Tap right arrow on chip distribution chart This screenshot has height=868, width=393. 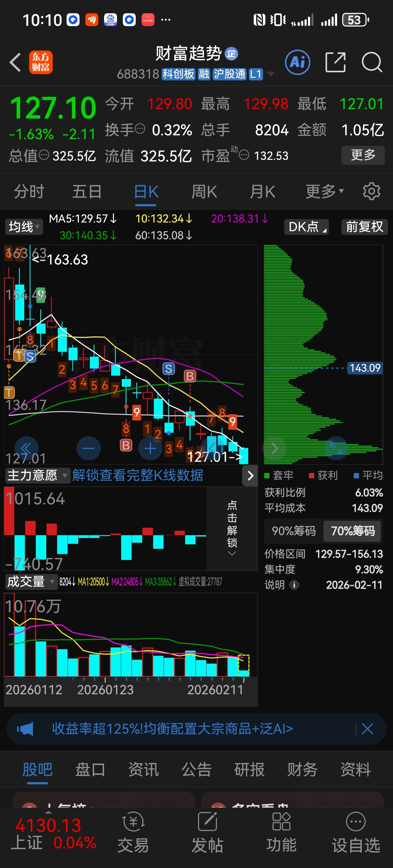point(274,448)
